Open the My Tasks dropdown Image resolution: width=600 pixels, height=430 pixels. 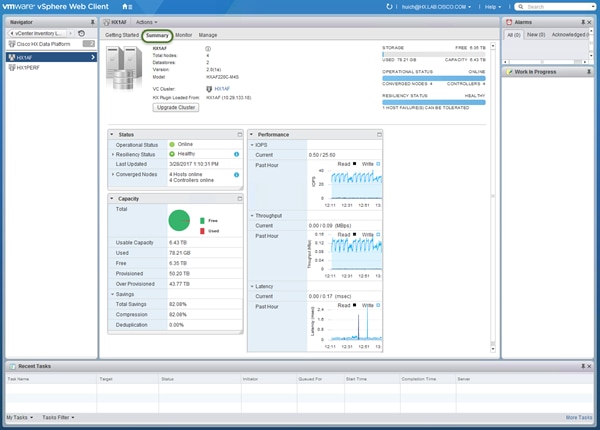pos(20,417)
